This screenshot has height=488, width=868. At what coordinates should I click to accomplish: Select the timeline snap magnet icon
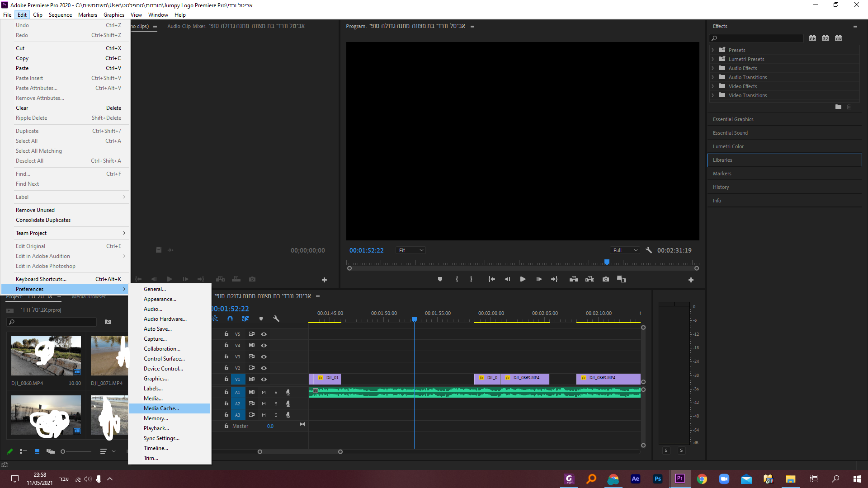pyautogui.click(x=230, y=319)
